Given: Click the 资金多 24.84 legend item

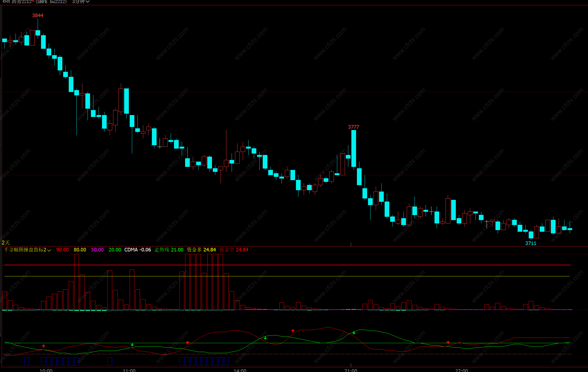Looking at the screenshot, I should 201,250.
